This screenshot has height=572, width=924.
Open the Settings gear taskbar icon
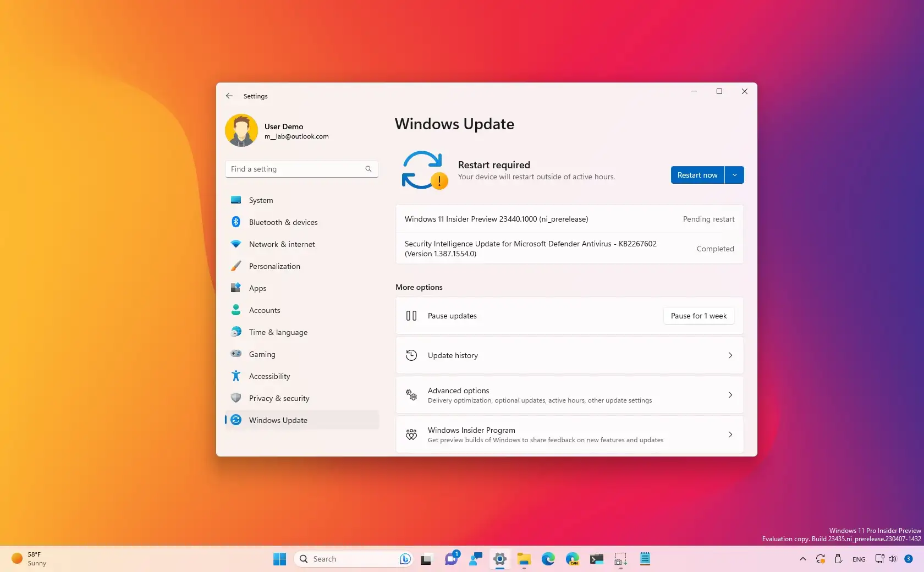(500, 559)
